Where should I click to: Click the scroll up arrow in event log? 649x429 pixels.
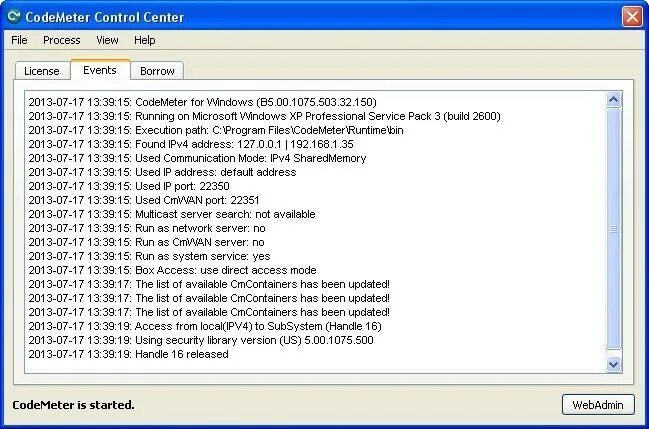click(613, 99)
